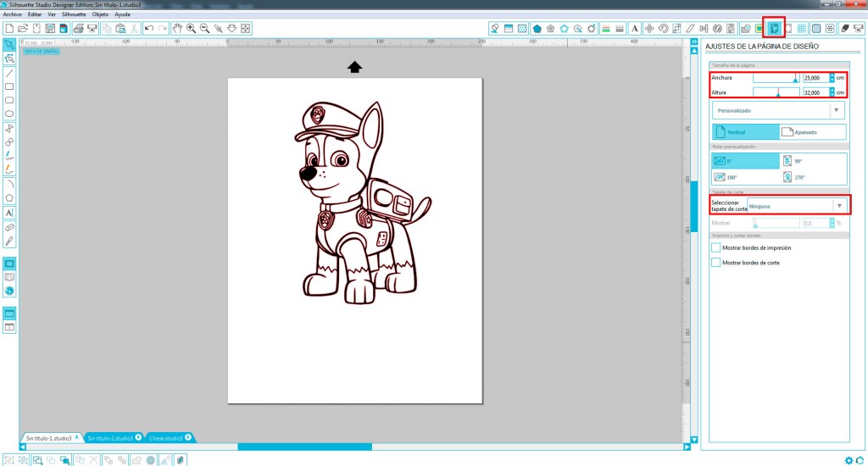Open the Scale window icon
The image size is (868, 466).
click(x=676, y=28)
